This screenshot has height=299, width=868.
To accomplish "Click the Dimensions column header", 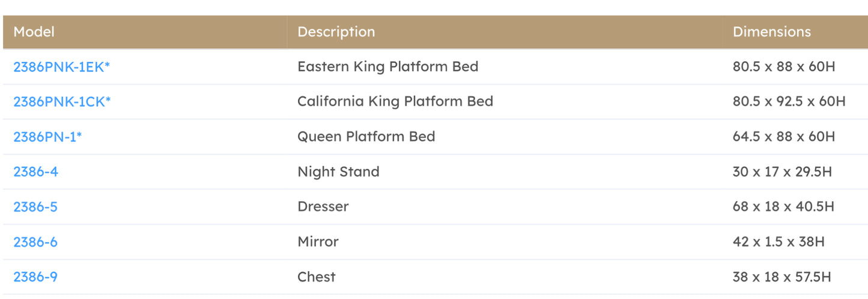I will click(x=772, y=32).
